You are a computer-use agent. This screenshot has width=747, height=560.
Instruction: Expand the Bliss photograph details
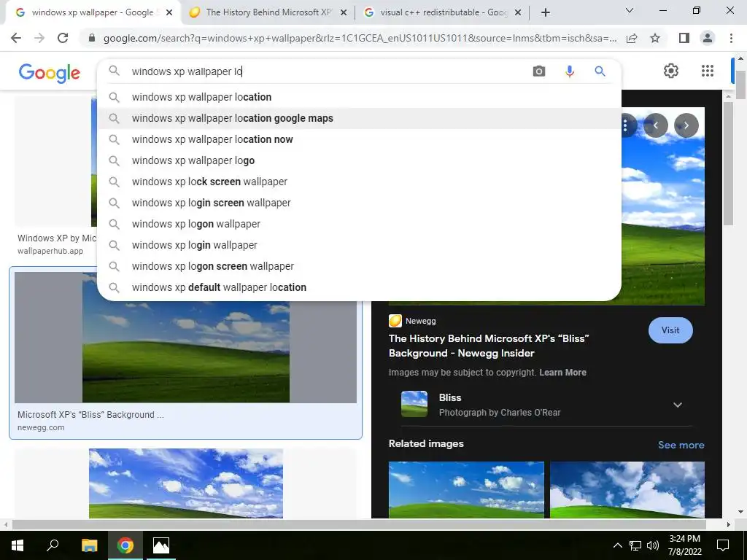click(678, 405)
